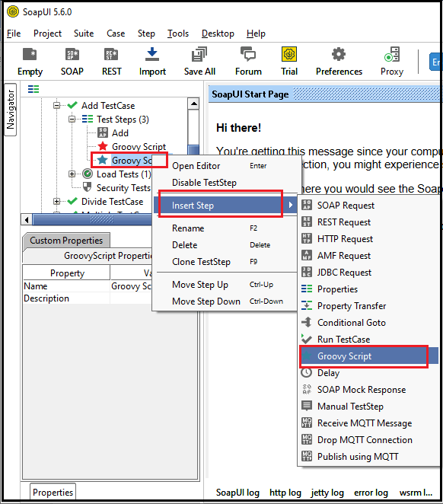Open the jetty log tab

pos(327,493)
